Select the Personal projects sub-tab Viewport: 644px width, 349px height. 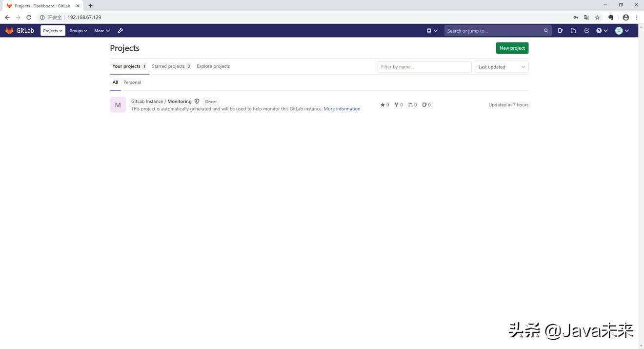pos(132,82)
